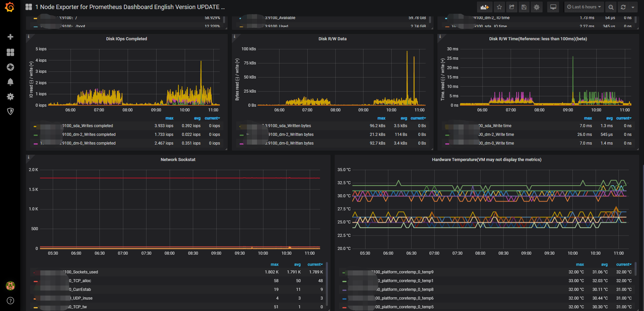Expand the refresh interval dropdown arrow
This screenshot has width=644, height=311.
point(633,7)
